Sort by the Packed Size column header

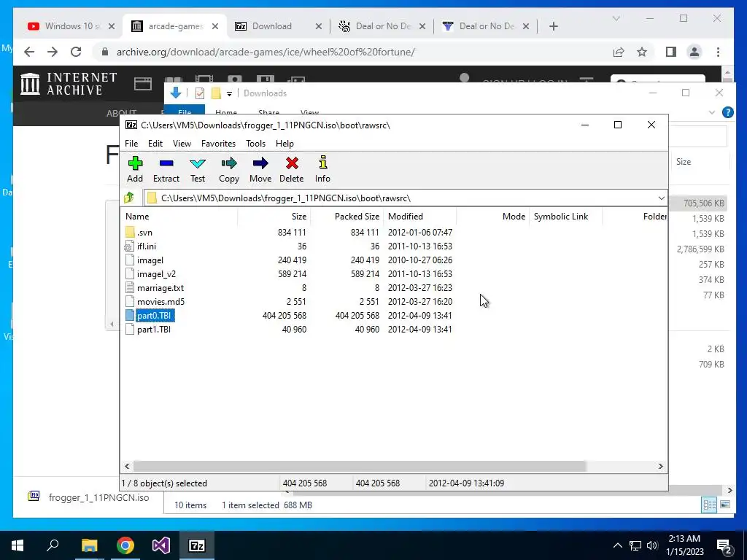(x=347, y=216)
